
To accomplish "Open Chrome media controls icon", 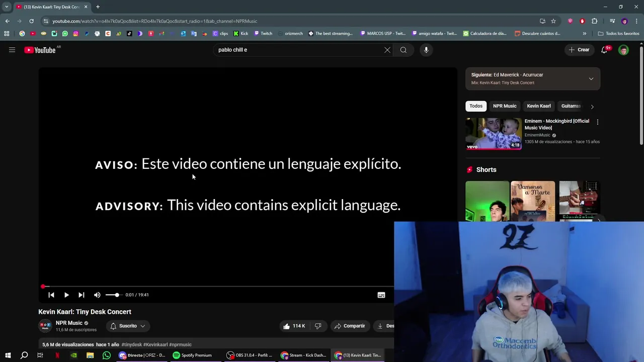I will pos(612,21).
